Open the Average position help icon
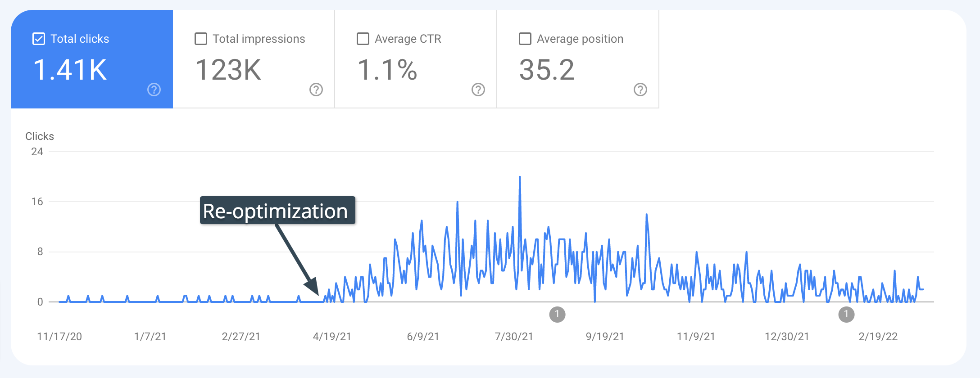The height and width of the screenshot is (378, 980). 640,90
